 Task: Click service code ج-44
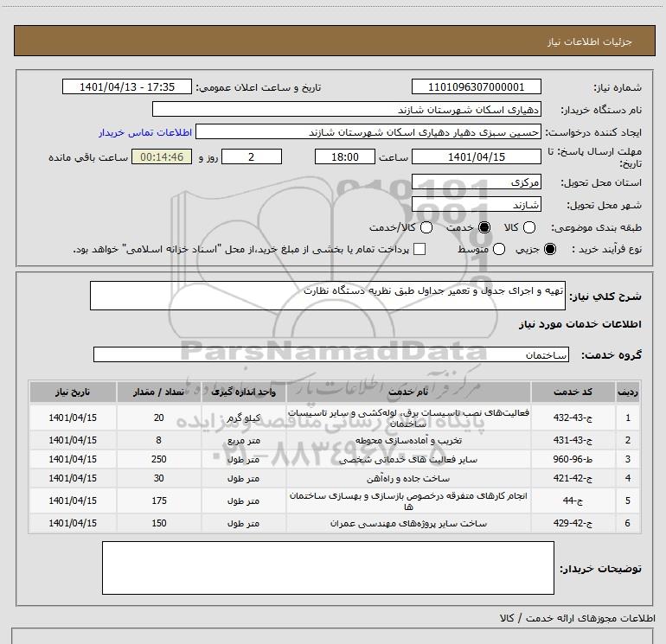(573, 501)
